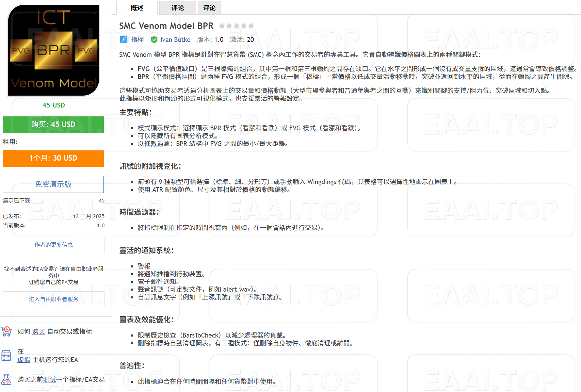This screenshot has width=581, height=392.
Task: Click the 警報 bullet item
Action: (x=144, y=266)
